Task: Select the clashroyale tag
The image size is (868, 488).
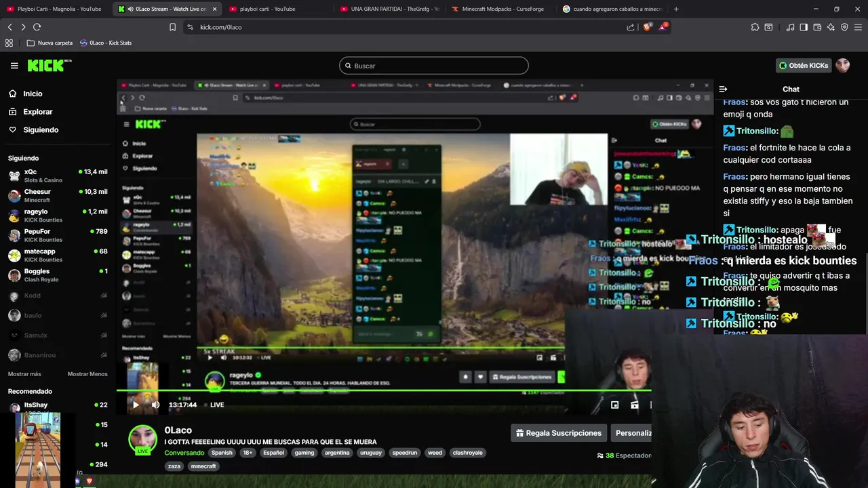Action: tap(467, 453)
